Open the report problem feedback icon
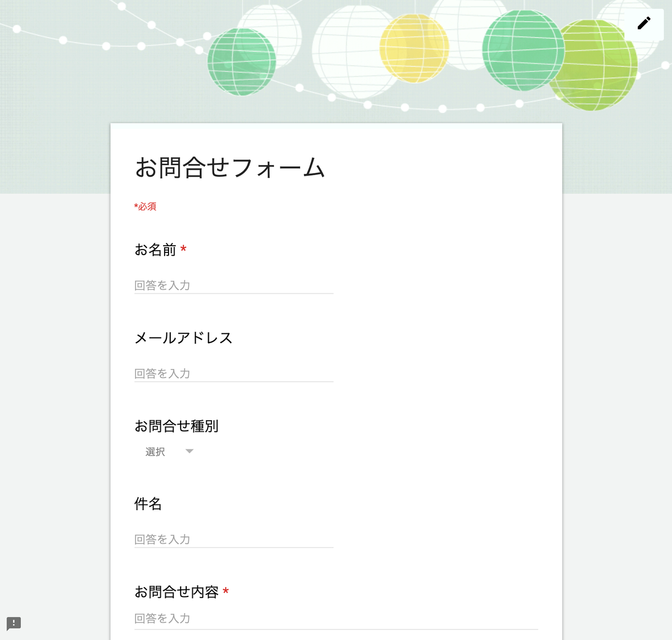Image resolution: width=672 pixels, height=640 pixels. click(14, 623)
